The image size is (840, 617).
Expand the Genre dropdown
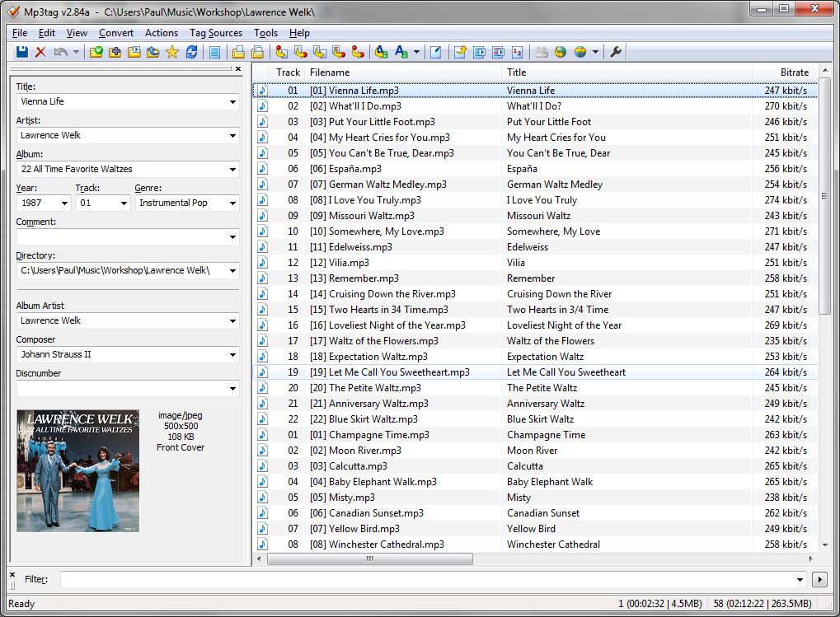pos(232,203)
